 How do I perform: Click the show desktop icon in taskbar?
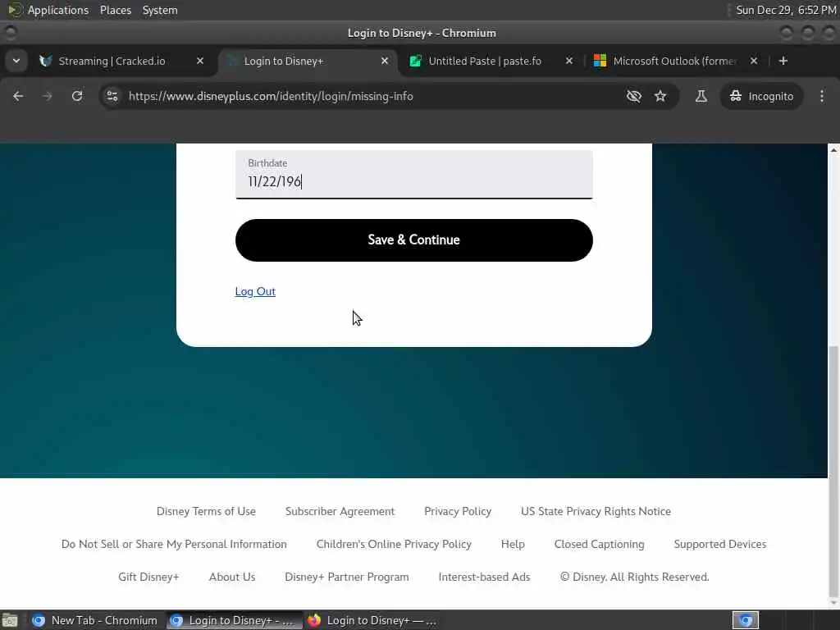pos(10,621)
